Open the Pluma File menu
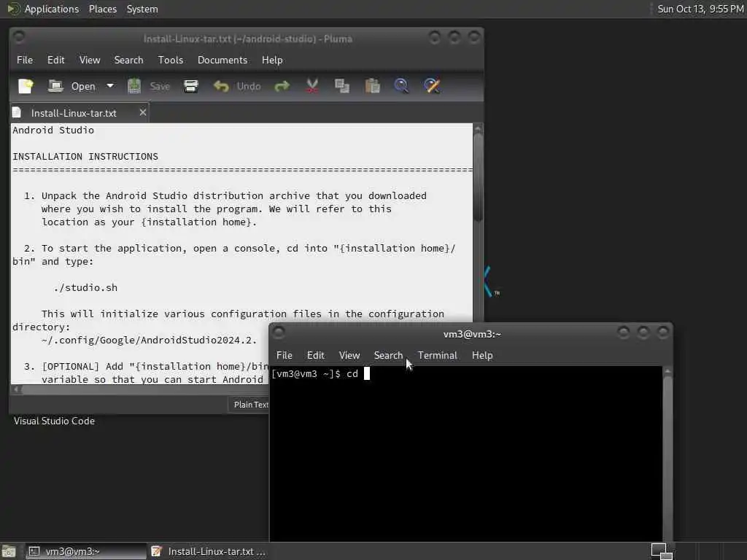 (25, 60)
